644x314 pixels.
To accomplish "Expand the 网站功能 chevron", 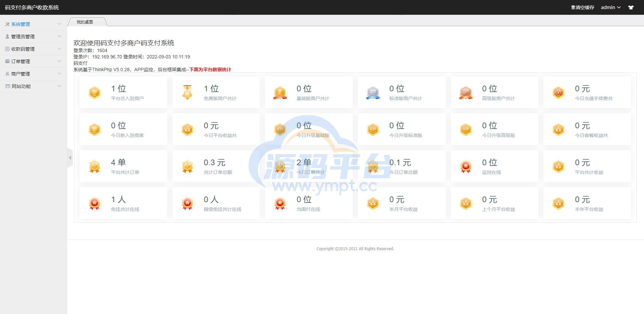I will point(59,86).
